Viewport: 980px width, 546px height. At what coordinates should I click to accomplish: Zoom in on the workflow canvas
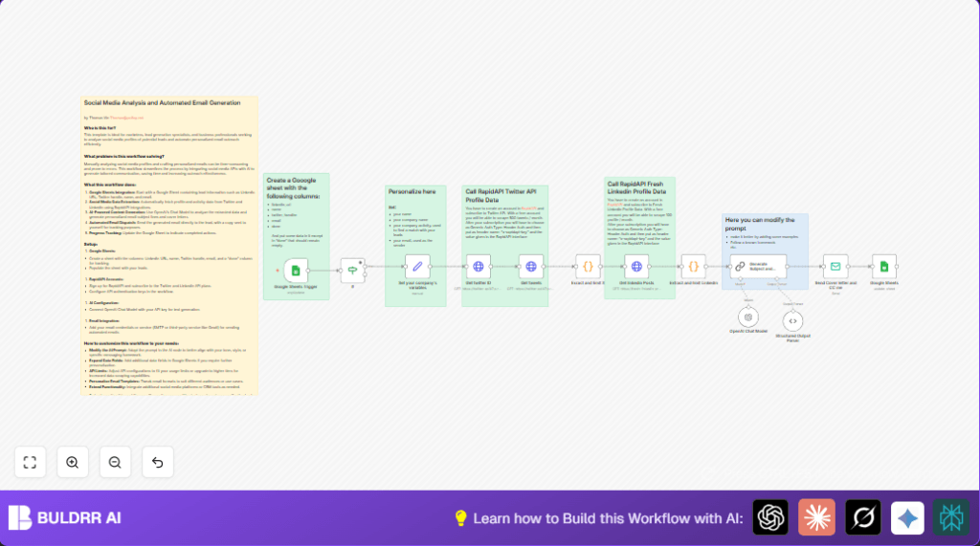[73, 462]
